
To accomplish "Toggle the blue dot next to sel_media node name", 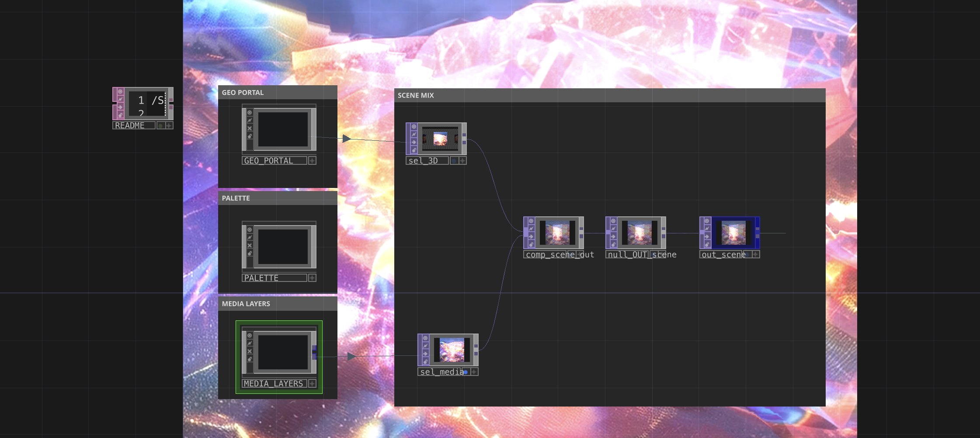I will click(x=466, y=373).
